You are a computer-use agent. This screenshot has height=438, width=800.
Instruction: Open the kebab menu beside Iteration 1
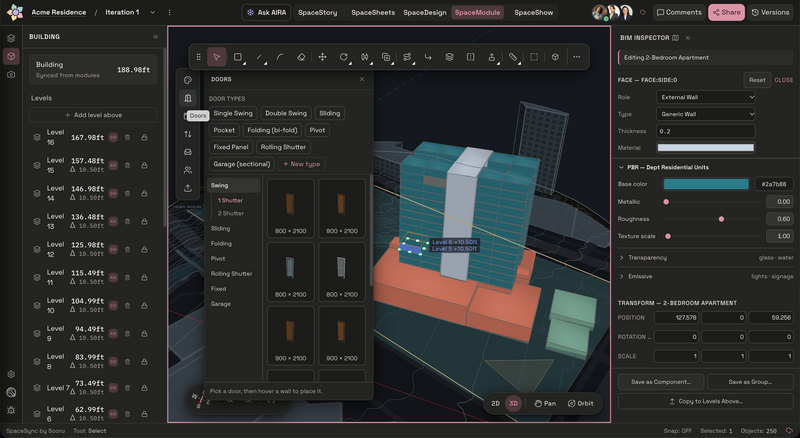[x=169, y=12]
